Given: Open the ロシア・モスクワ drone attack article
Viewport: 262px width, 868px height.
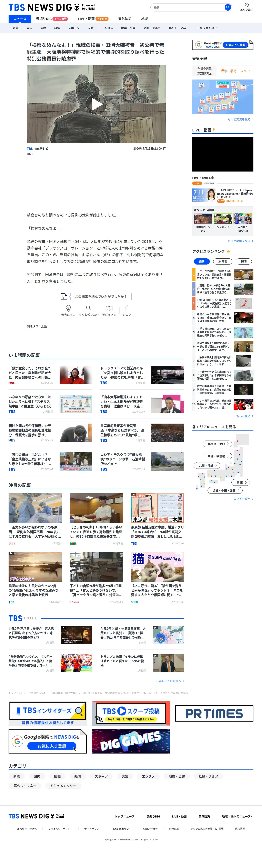Looking at the screenshot, I should pyautogui.click(x=142, y=461).
